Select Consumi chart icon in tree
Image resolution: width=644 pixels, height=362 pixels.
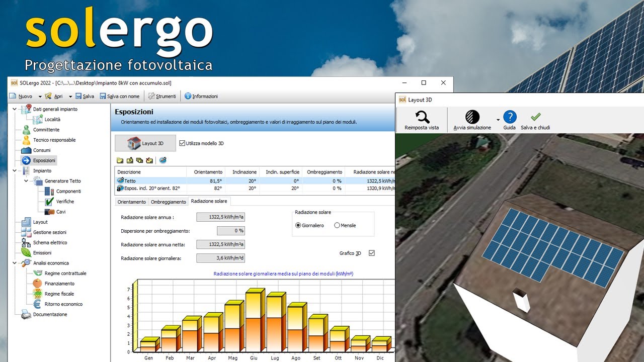(26, 150)
